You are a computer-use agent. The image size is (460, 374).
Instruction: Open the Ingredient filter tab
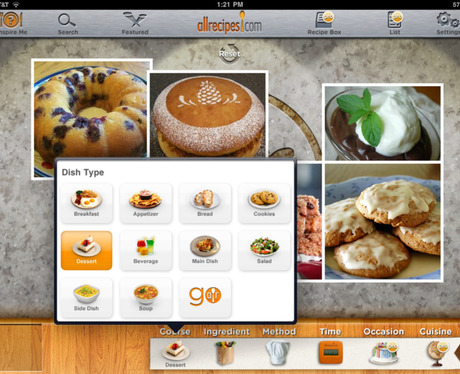click(227, 332)
